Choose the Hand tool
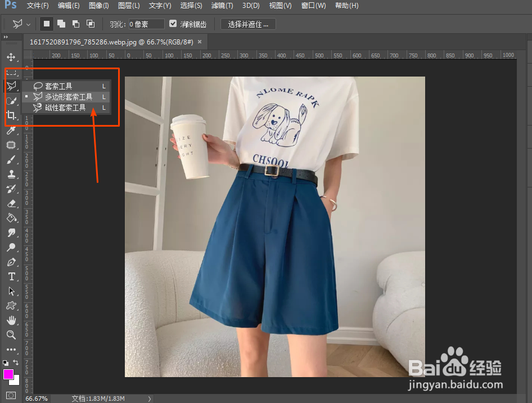 pyautogui.click(x=11, y=320)
